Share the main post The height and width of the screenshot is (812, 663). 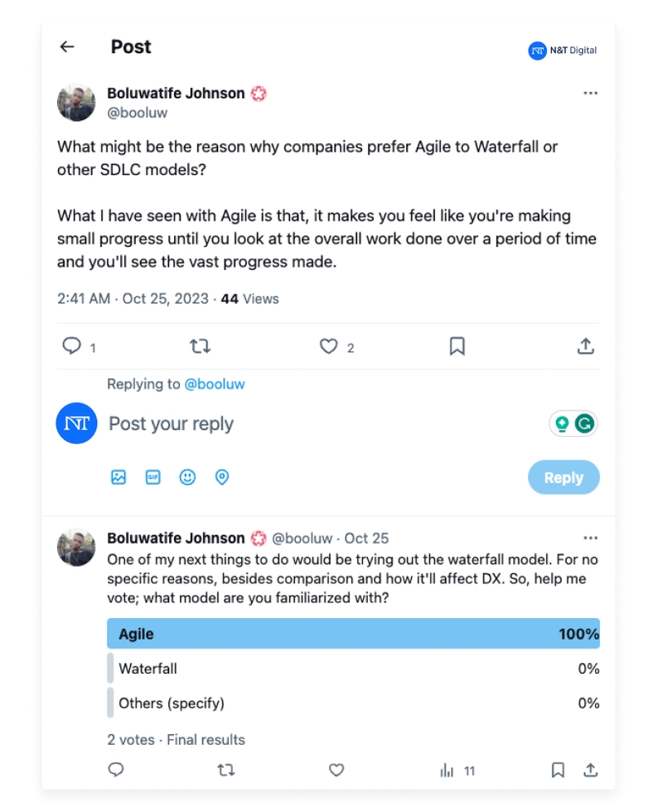click(585, 346)
